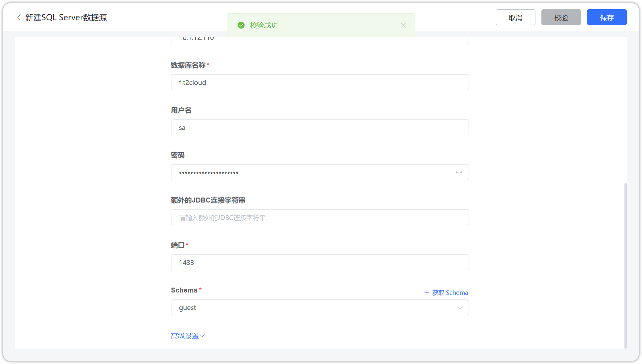Open 获取 Schema to fetch schemas
This screenshot has height=364, width=642.
(x=449, y=293)
